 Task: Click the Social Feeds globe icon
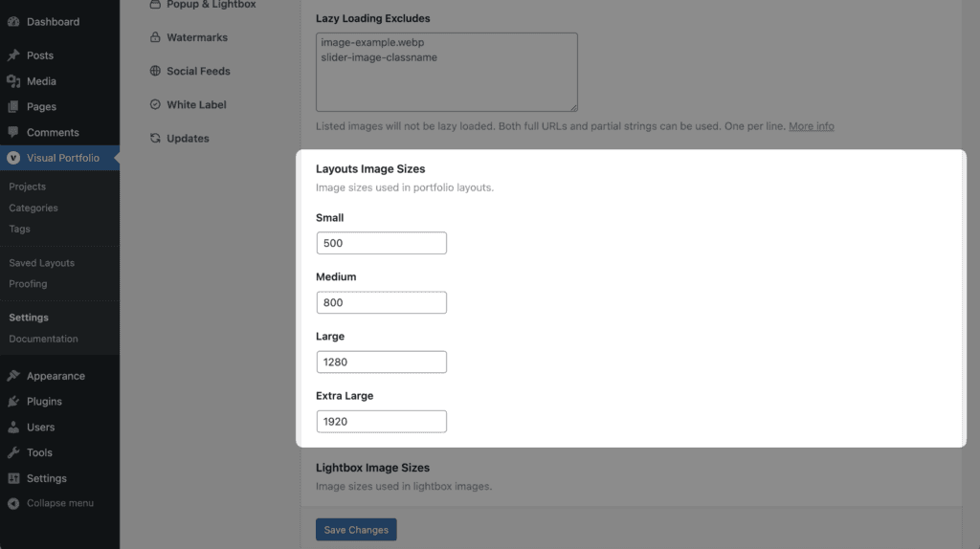155,71
